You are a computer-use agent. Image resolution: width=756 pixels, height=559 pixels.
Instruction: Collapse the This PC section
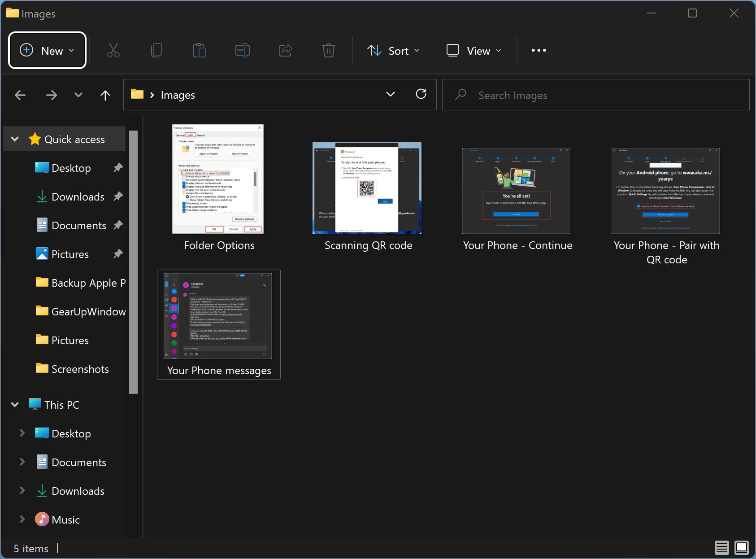(x=15, y=405)
